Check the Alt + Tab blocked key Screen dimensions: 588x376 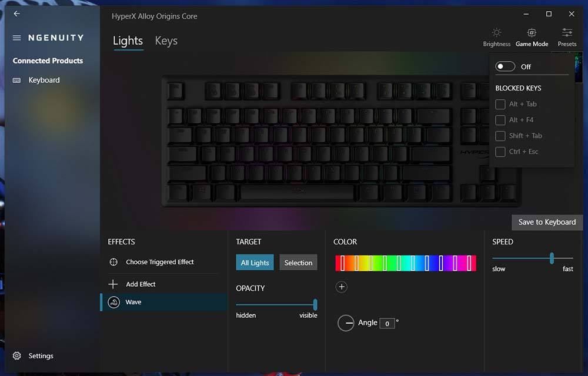click(x=500, y=104)
